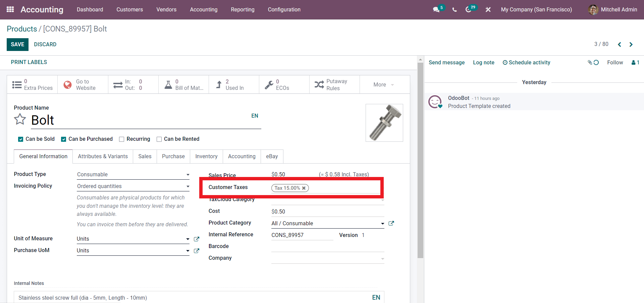The width and height of the screenshot is (644, 303).
Task: Click the debug tools cross icon
Action: click(x=488, y=10)
